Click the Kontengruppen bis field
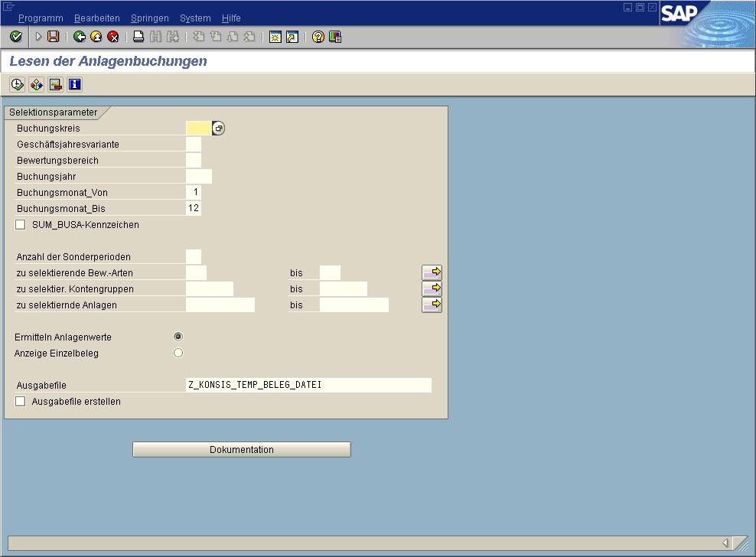 (344, 288)
